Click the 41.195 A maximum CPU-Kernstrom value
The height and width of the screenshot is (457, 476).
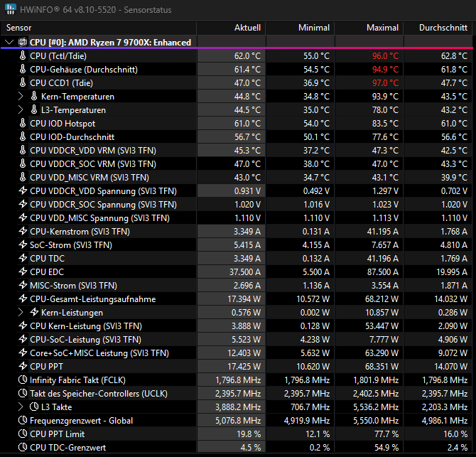point(382,232)
